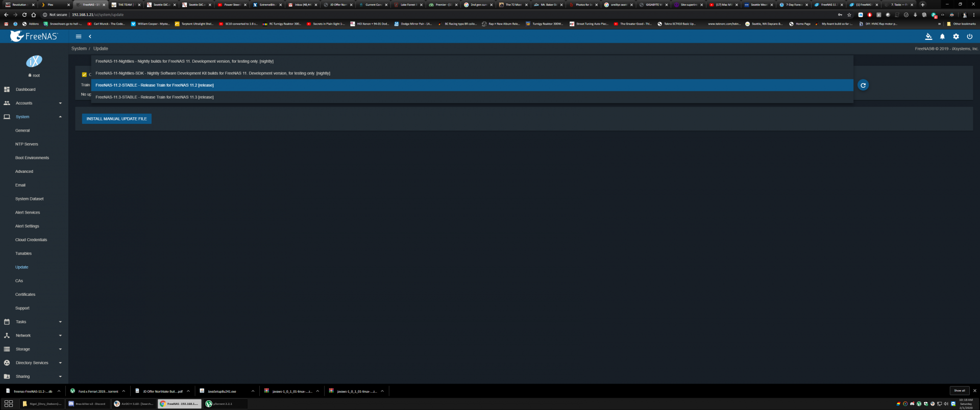Click the System breadcrumb link
Screen dimensions: 980x410
[79, 48]
